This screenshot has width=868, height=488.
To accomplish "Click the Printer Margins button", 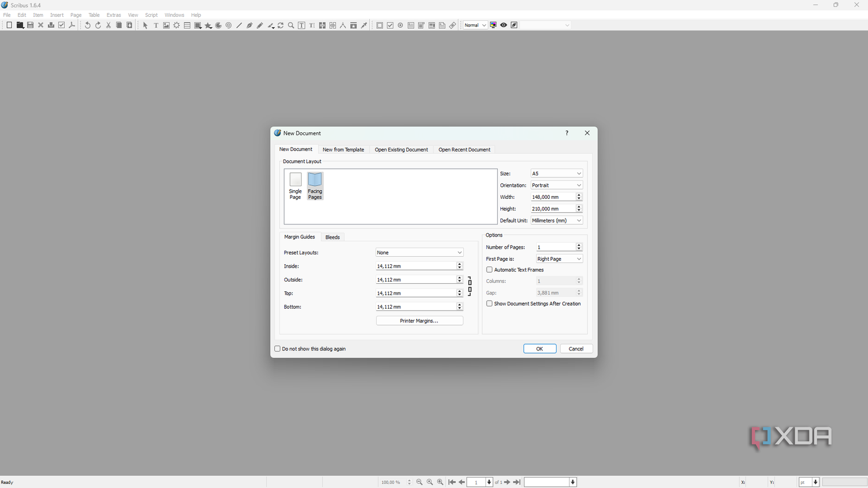I will (420, 321).
